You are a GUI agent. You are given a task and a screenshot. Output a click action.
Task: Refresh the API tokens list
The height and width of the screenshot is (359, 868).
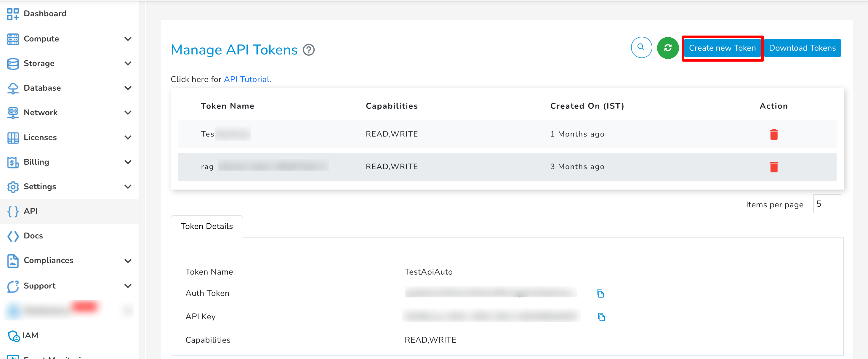pyautogui.click(x=667, y=48)
